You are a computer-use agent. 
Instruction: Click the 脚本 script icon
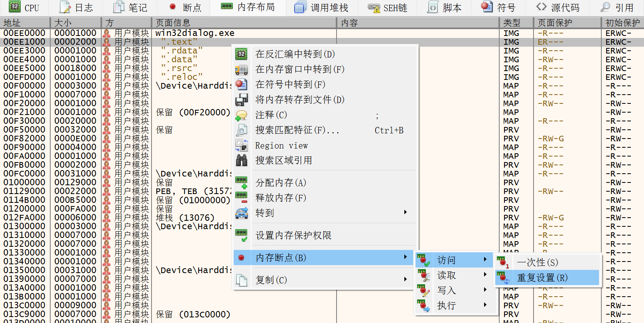(433, 7)
